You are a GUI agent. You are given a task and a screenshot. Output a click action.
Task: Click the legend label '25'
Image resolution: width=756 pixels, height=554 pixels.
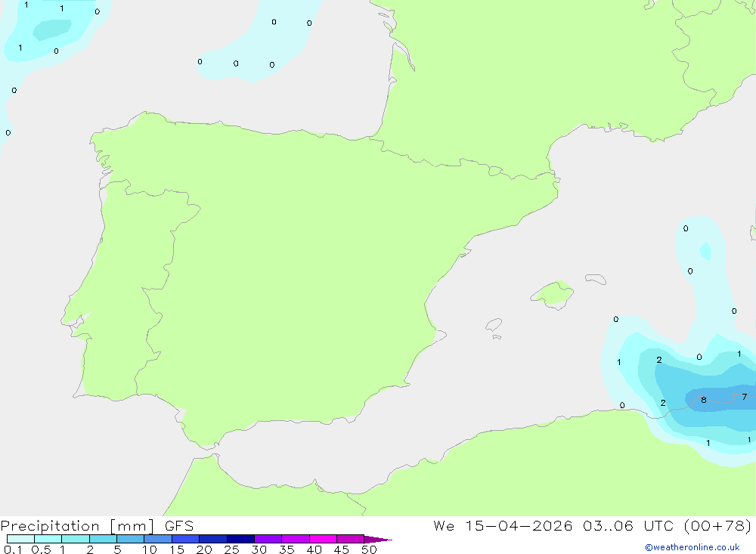pos(231,549)
